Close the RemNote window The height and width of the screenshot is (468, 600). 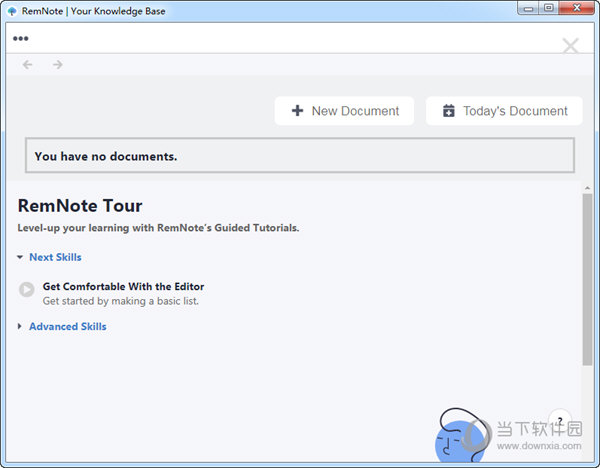[x=577, y=8]
